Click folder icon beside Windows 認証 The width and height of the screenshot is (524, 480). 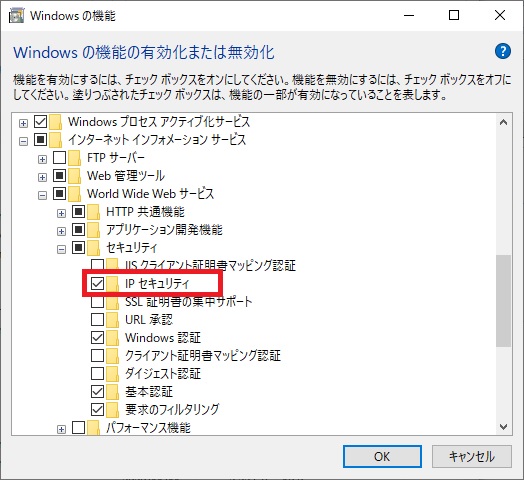(113, 338)
